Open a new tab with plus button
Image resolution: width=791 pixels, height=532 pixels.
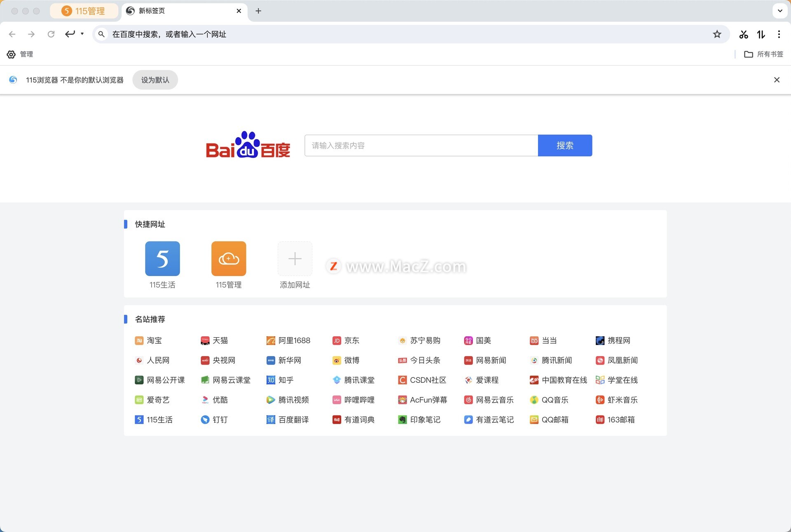[x=258, y=11]
